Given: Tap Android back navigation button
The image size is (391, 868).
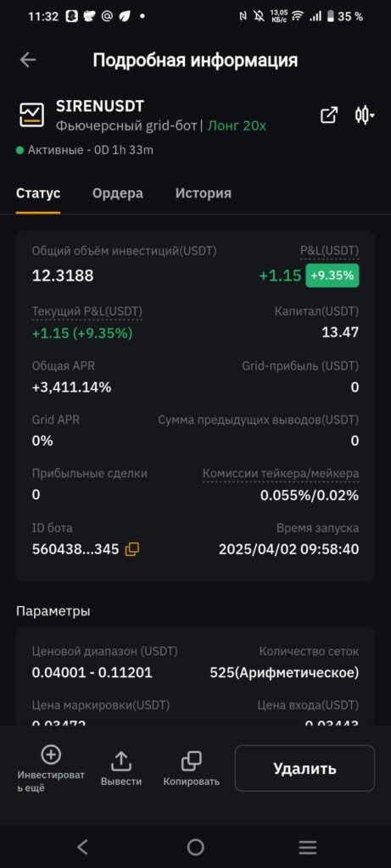Looking at the screenshot, I should (x=82, y=847).
